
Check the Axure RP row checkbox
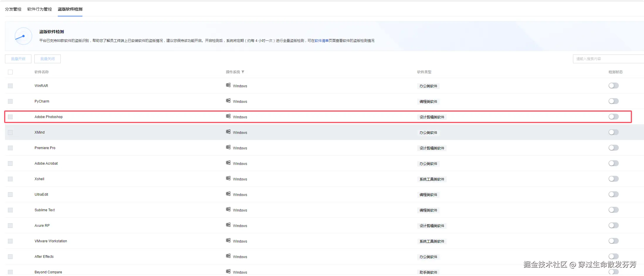click(x=10, y=226)
